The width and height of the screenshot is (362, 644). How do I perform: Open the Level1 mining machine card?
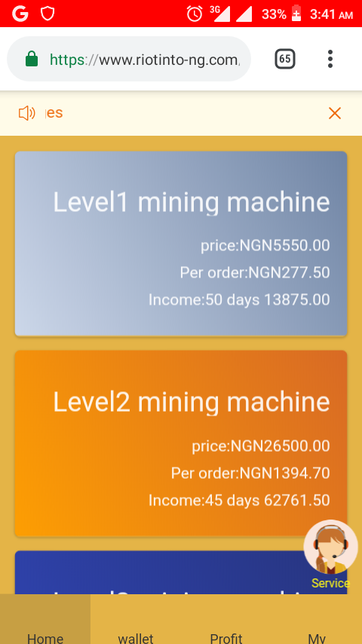click(181, 244)
